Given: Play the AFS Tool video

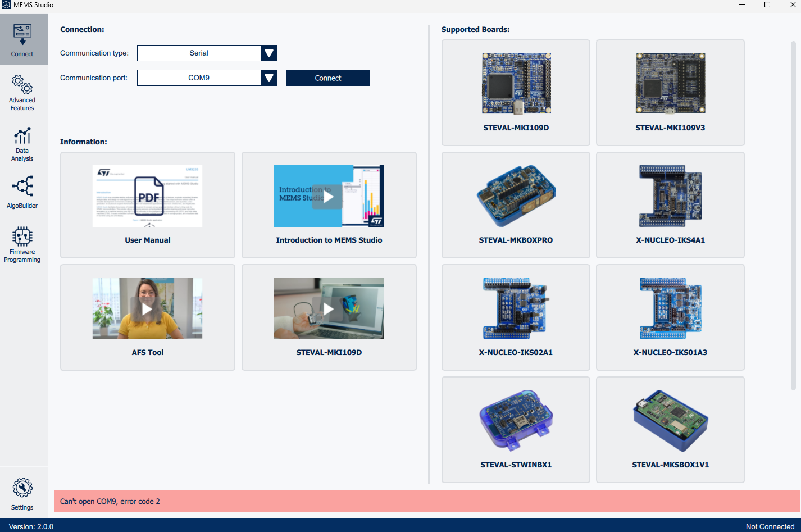Looking at the screenshot, I should pos(147,308).
